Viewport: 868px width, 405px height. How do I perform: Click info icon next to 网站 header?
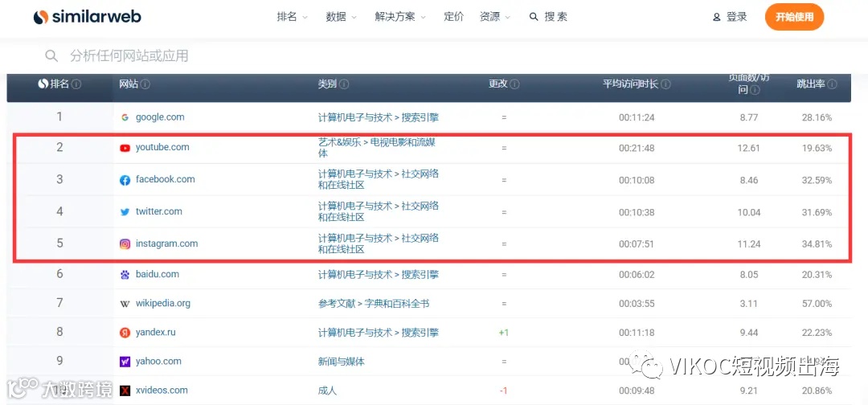[x=145, y=84]
